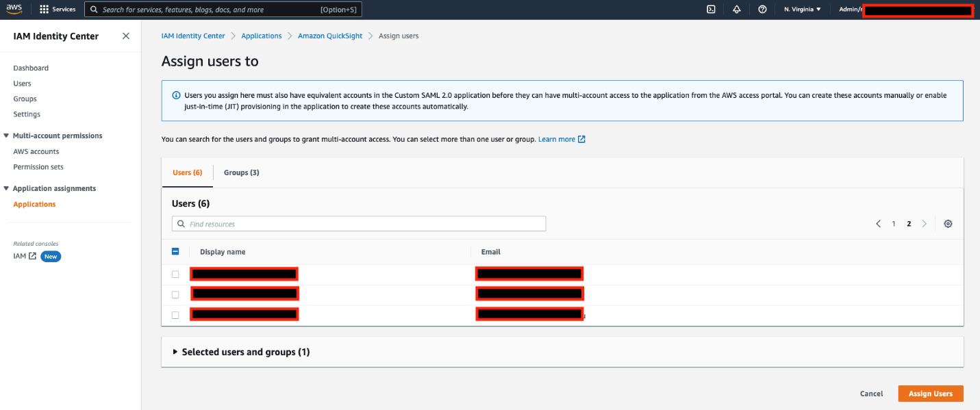
Task: Toggle the select-all checkbox in table header
Action: [x=175, y=252]
